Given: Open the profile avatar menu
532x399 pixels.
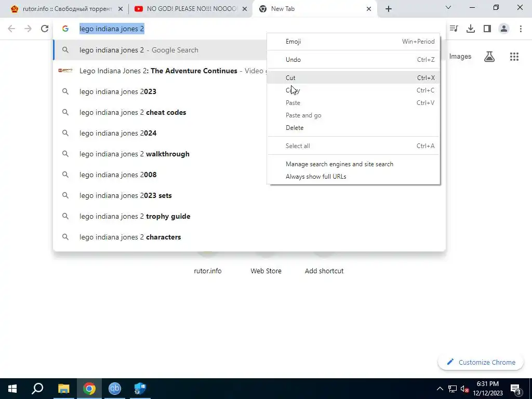Looking at the screenshot, I should pyautogui.click(x=504, y=29).
